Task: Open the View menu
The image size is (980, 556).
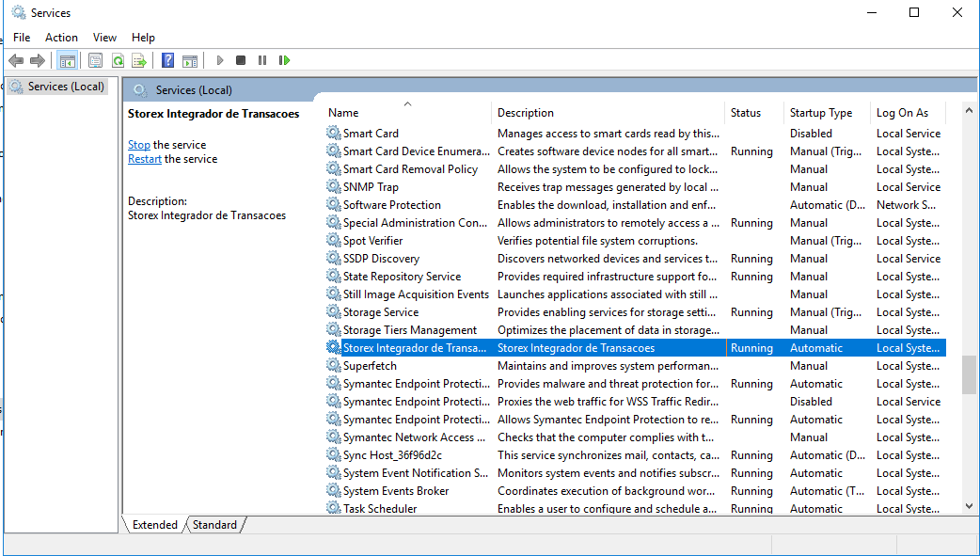Action: [105, 38]
